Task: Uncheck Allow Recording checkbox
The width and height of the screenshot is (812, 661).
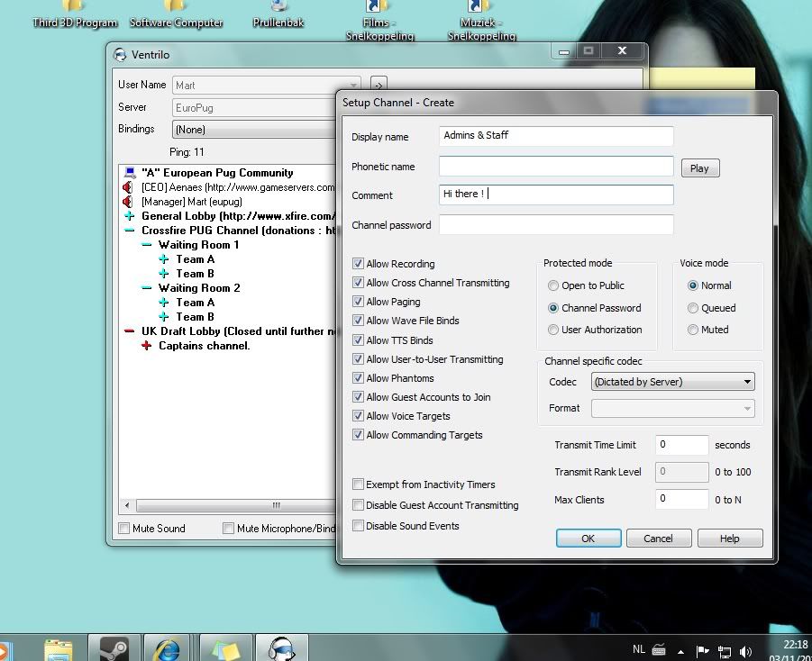Action: [x=359, y=264]
